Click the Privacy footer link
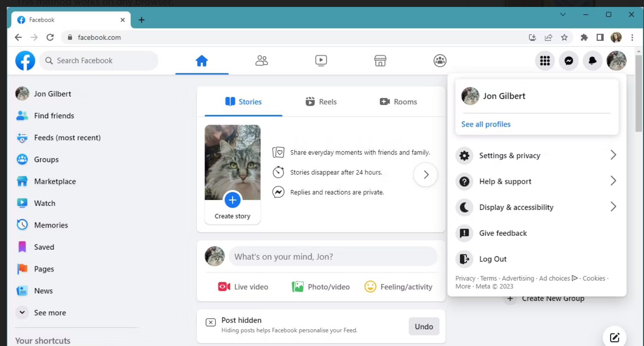644x346 pixels. pyautogui.click(x=465, y=278)
